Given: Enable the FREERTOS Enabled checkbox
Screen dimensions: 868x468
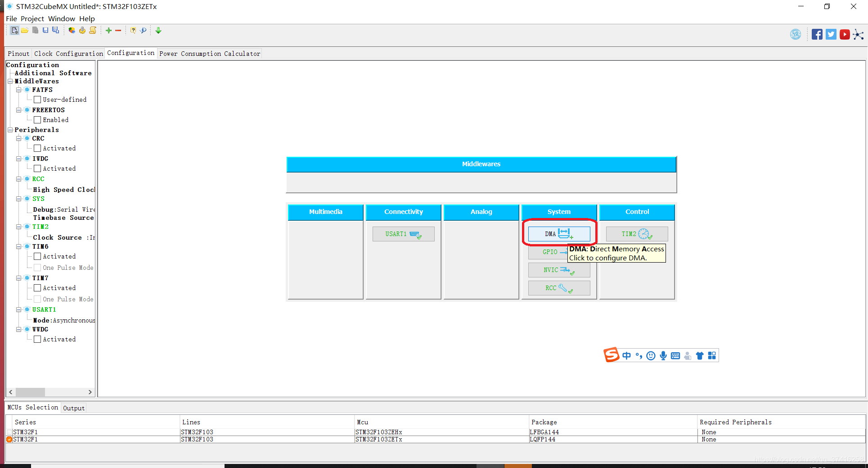Looking at the screenshot, I should [37, 120].
